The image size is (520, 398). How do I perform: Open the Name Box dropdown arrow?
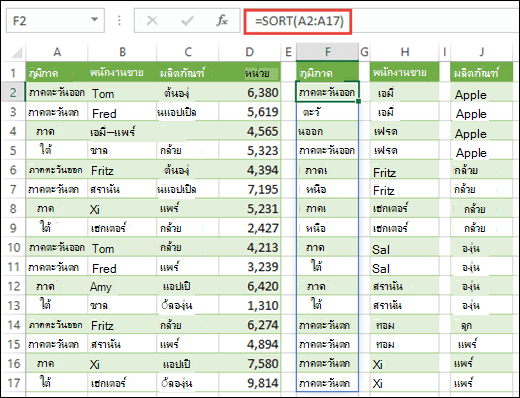click(x=95, y=20)
